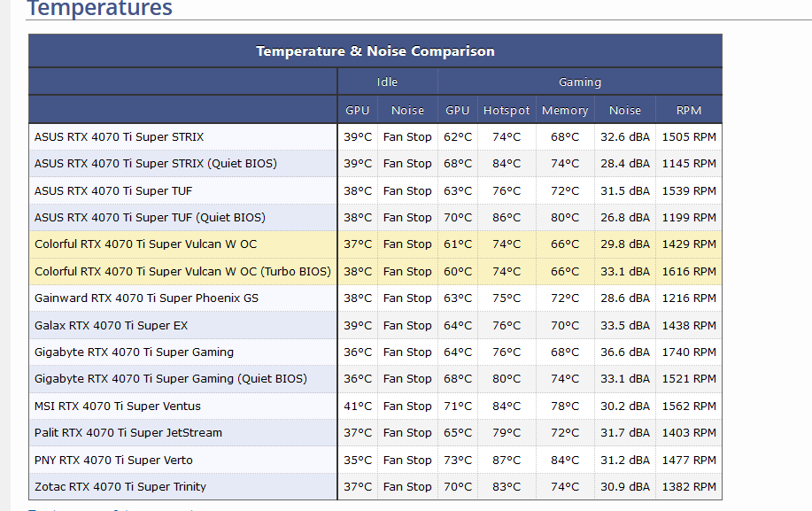Click the 1216 RPM value
The width and height of the screenshot is (812, 511).
click(x=689, y=298)
